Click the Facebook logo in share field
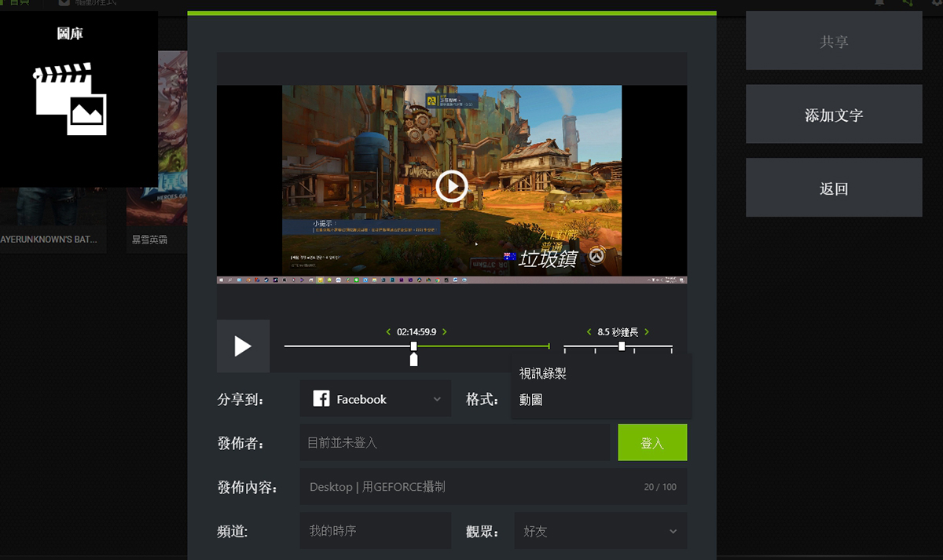943x560 pixels. point(321,399)
